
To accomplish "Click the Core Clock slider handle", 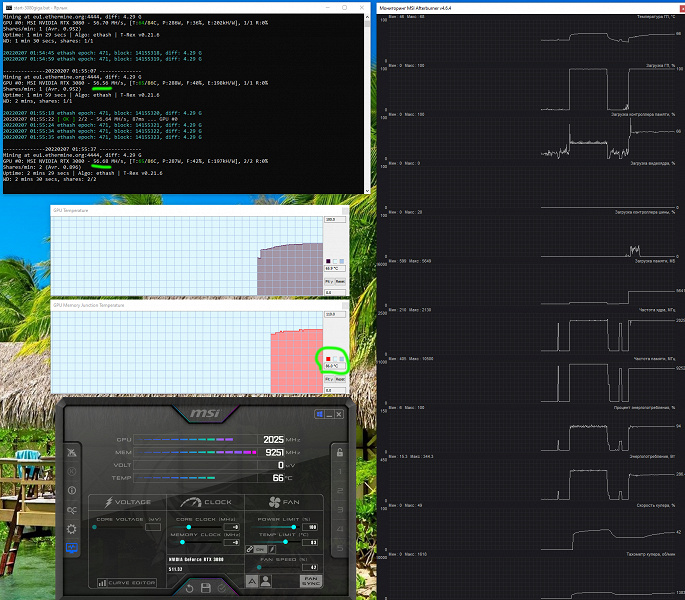I will tap(189, 527).
